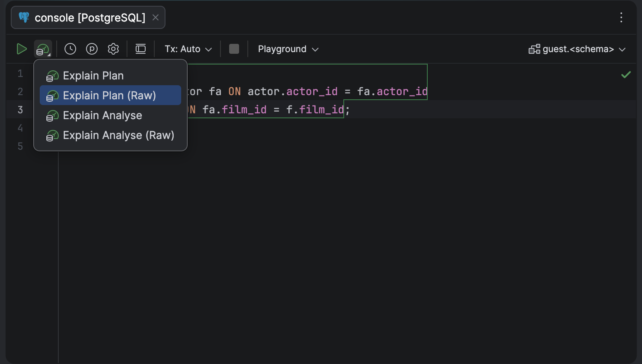Click line number 5 in the gutter
The image size is (642, 364).
pos(20,146)
